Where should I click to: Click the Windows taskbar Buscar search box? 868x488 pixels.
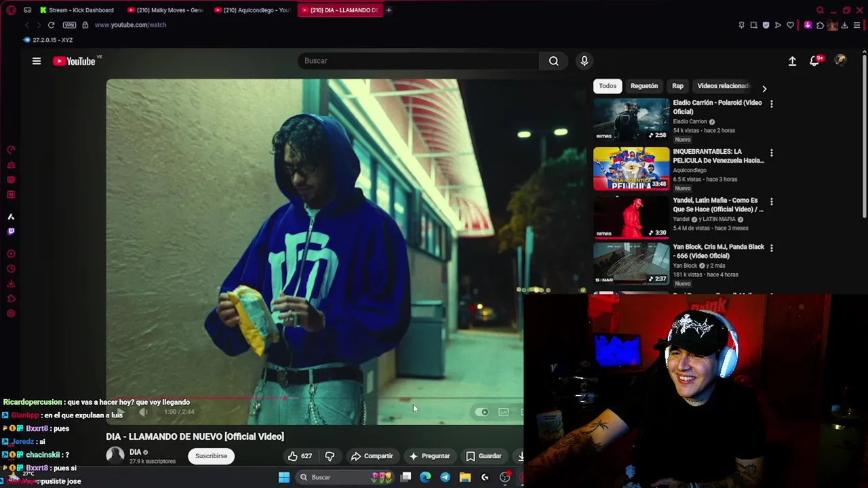coord(345,477)
